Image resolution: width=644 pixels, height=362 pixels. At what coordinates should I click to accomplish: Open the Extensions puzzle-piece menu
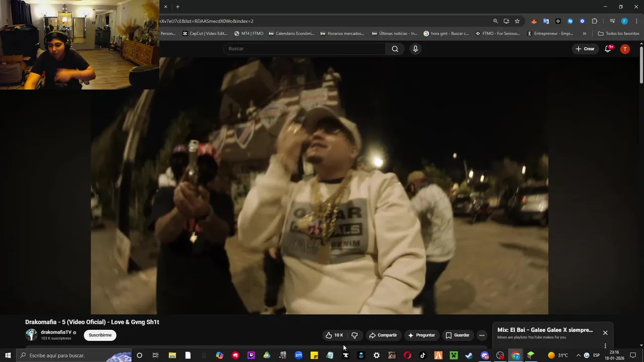coord(595,21)
